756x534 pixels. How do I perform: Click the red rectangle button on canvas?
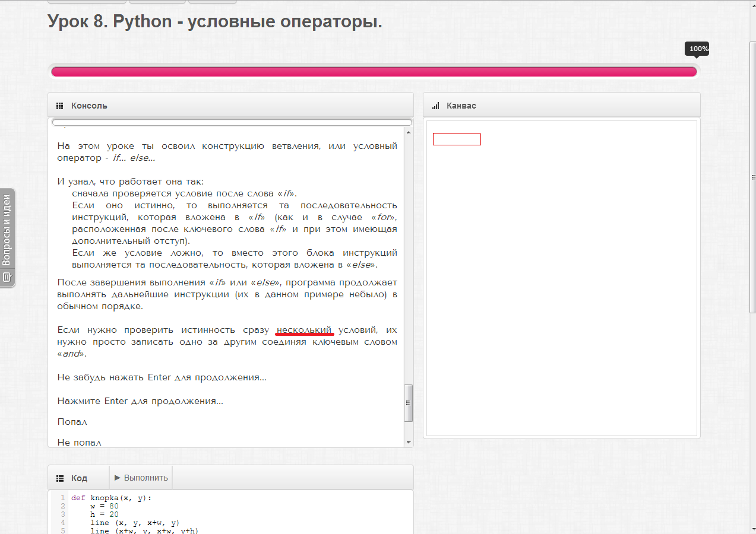point(457,139)
